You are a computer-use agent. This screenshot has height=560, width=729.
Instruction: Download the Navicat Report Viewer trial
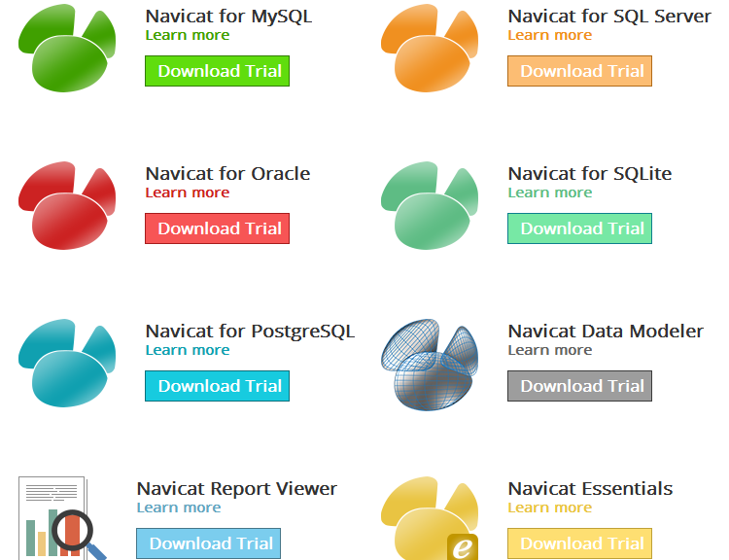tap(208, 543)
